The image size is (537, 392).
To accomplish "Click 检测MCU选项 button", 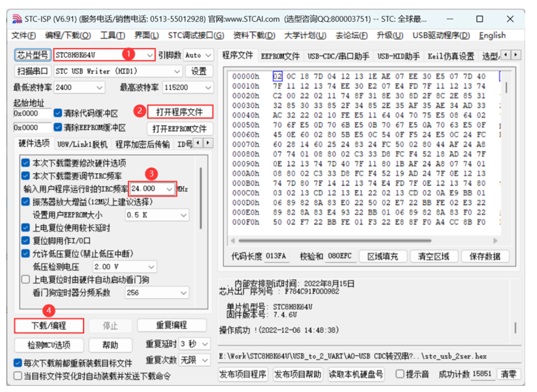I will 49,345.
